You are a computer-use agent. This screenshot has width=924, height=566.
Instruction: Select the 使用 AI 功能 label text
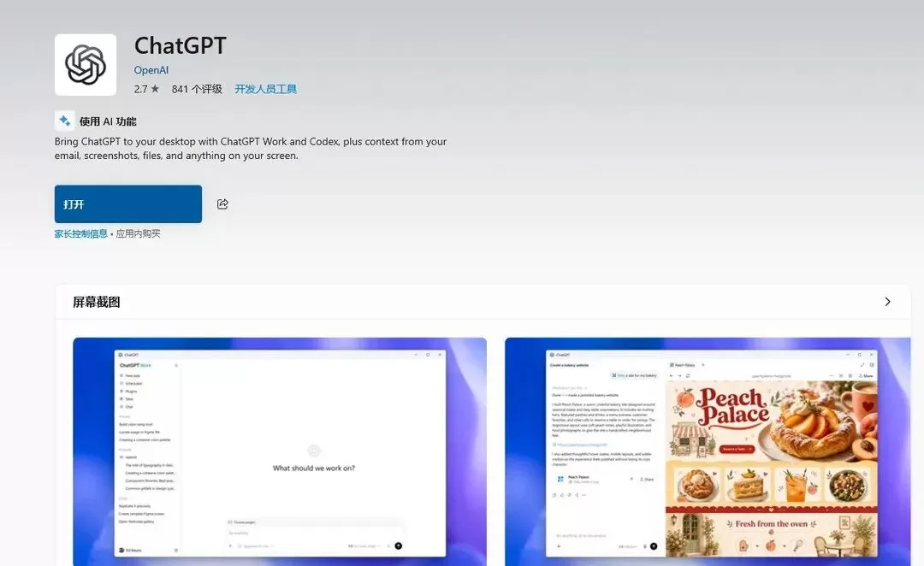pos(108,121)
